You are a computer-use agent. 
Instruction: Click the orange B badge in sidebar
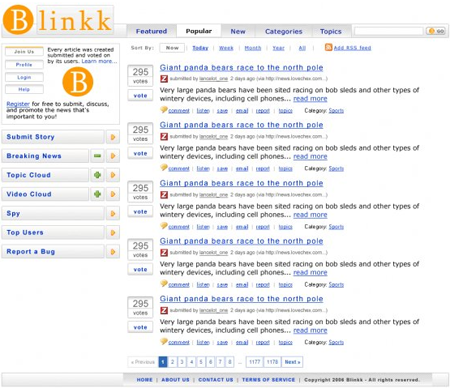(x=78, y=82)
